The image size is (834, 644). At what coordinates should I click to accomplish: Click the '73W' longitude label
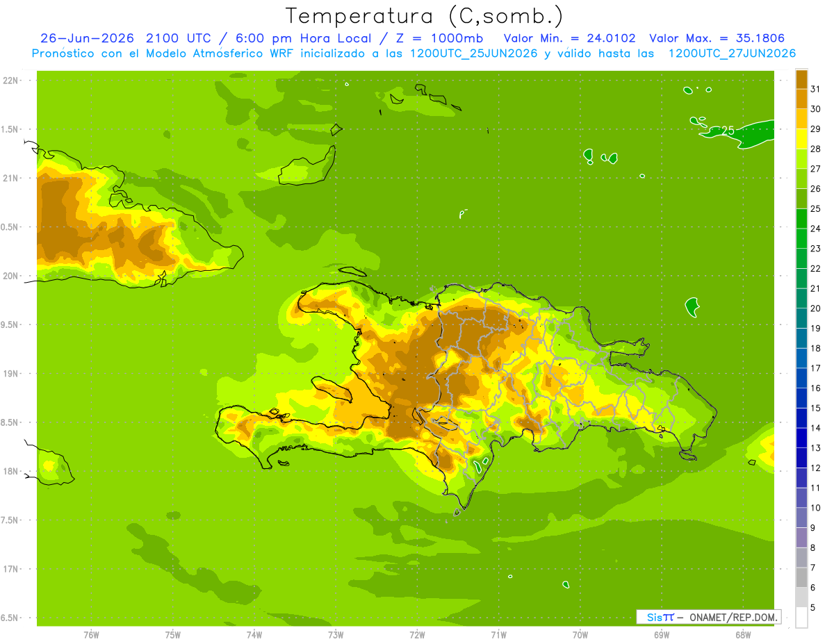336,635
